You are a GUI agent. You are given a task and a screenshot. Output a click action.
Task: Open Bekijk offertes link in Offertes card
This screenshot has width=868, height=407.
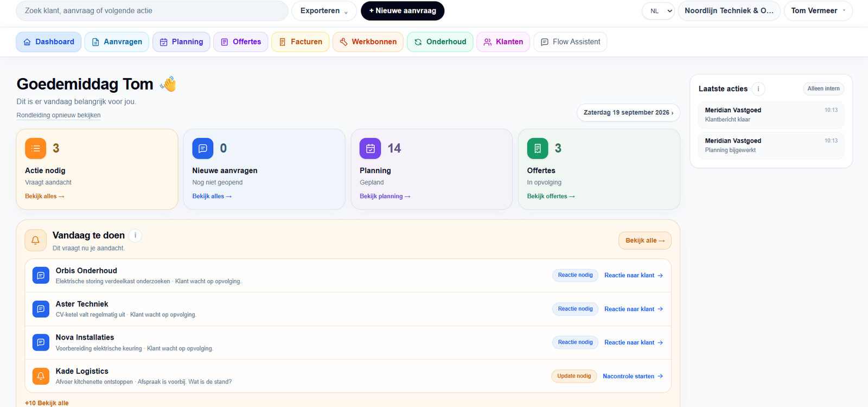(551, 196)
